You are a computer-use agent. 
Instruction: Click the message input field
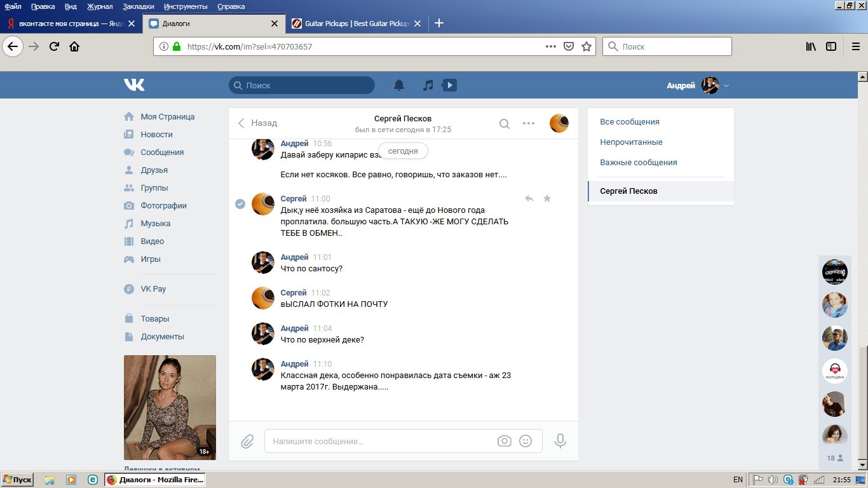[381, 441]
